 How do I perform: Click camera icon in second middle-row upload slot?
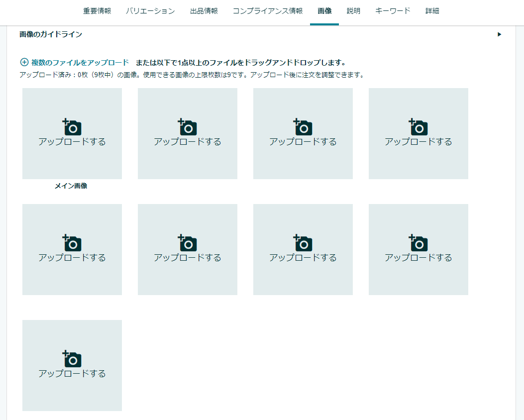pyautogui.click(x=188, y=243)
